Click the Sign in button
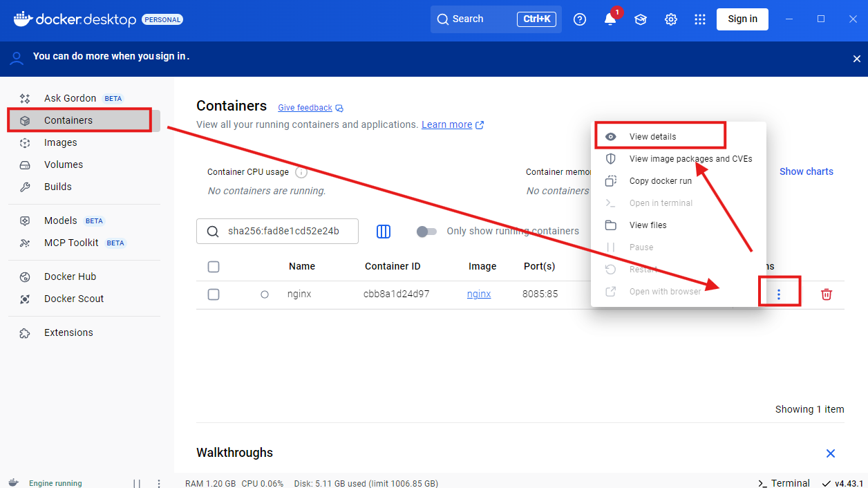Screen dimensions: 868x488 [742, 19]
